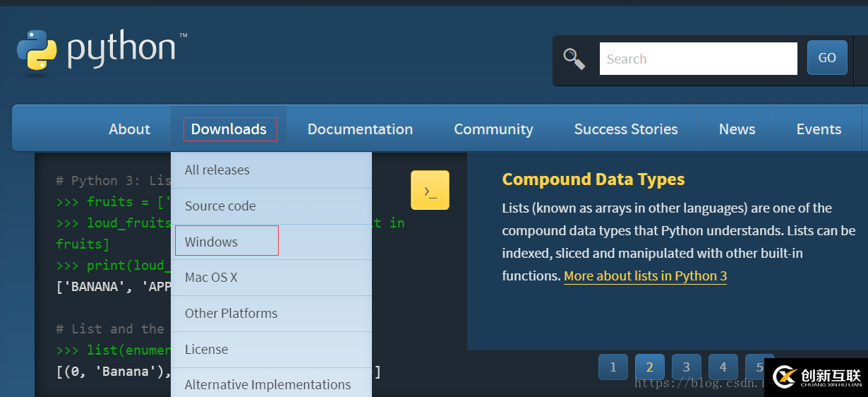This screenshot has height=397, width=868.
Task: Click the GO search button
Action: [x=826, y=59]
